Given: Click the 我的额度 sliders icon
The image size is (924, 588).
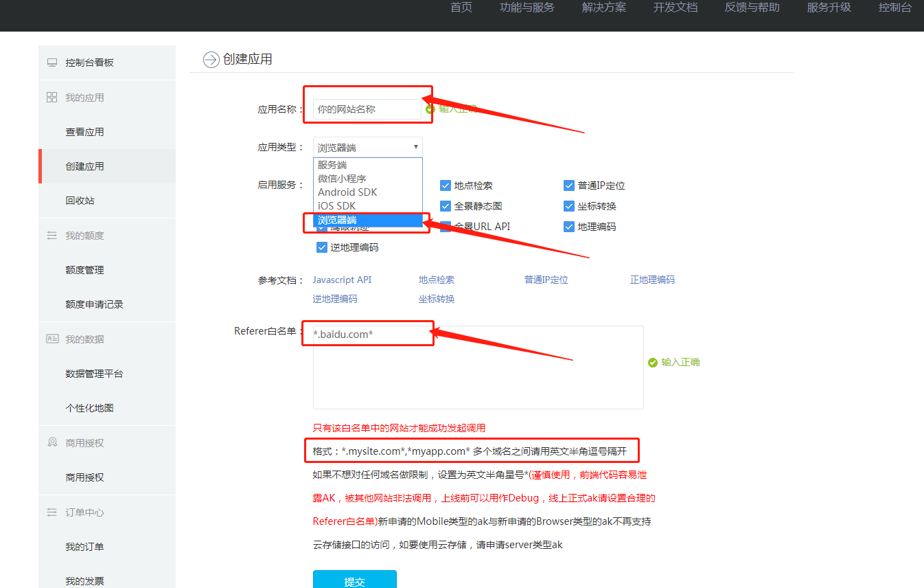Looking at the screenshot, I should 51,236.
